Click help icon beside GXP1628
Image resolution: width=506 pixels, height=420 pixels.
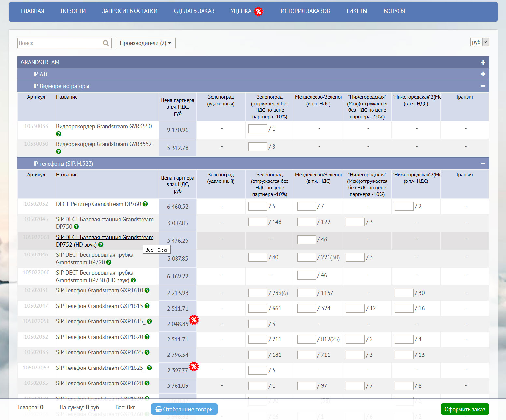(147, 383)
